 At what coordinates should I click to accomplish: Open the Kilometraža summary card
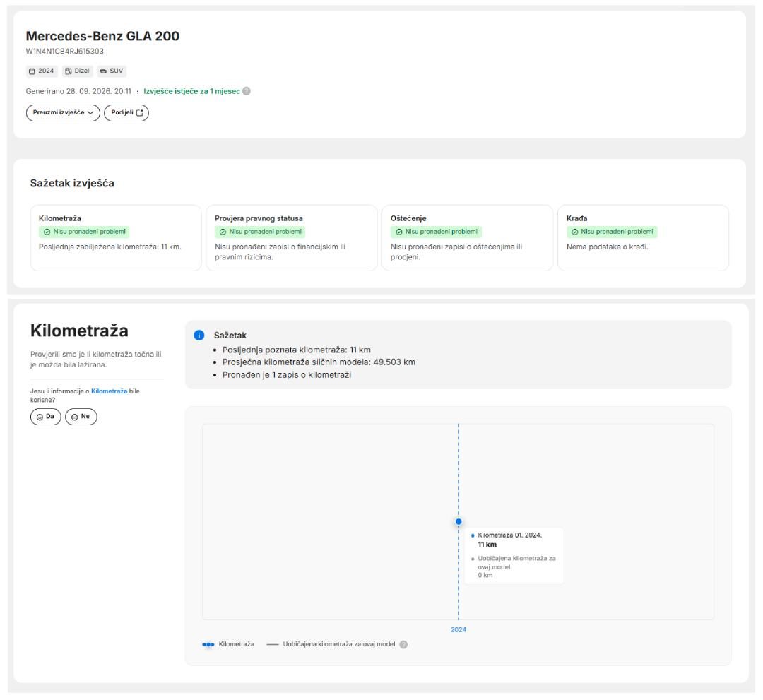point(116,238)
